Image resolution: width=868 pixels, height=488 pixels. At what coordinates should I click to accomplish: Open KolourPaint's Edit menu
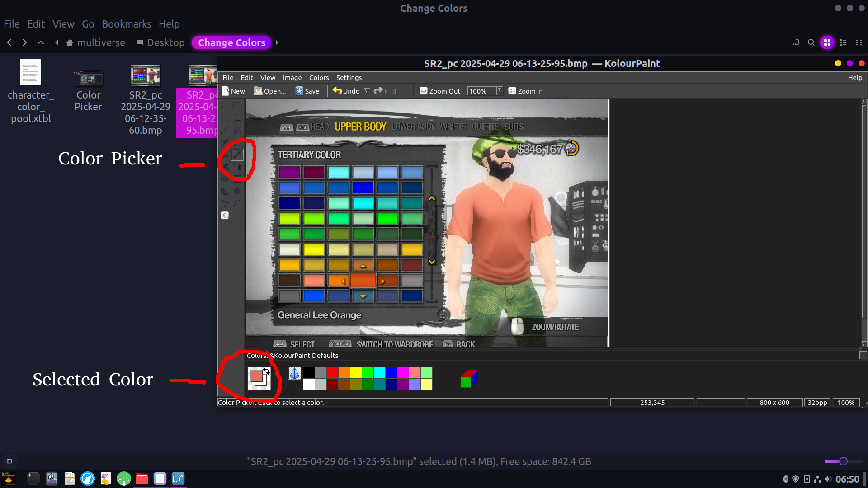[247, 78]
